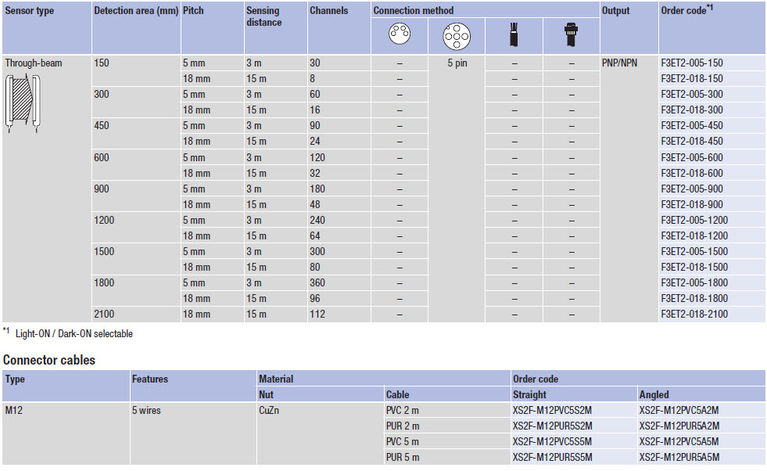767x471 pixels.
Task: Select the Connector cables heading
Action: 49,359
